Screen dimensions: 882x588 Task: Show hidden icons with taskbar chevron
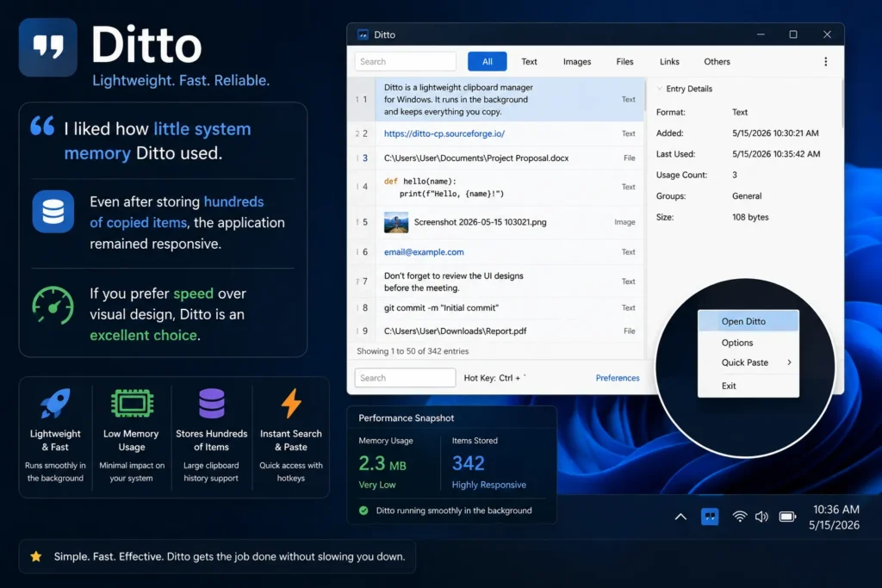click(680, 517)
